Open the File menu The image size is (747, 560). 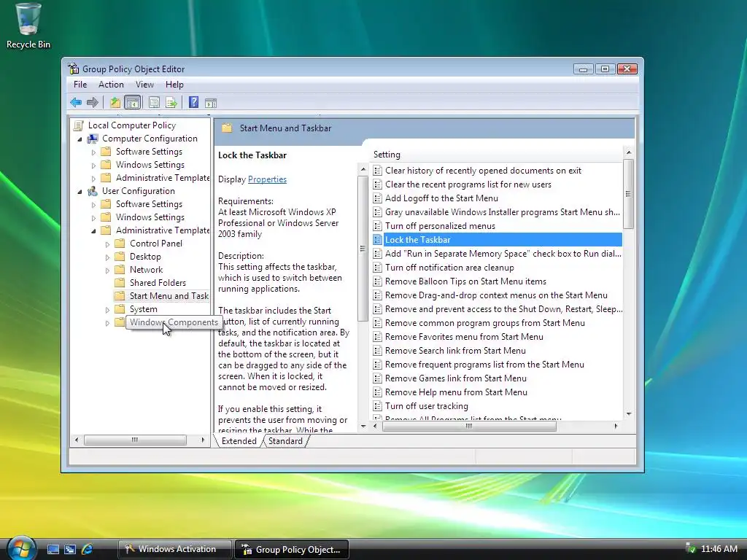point(80,85)
